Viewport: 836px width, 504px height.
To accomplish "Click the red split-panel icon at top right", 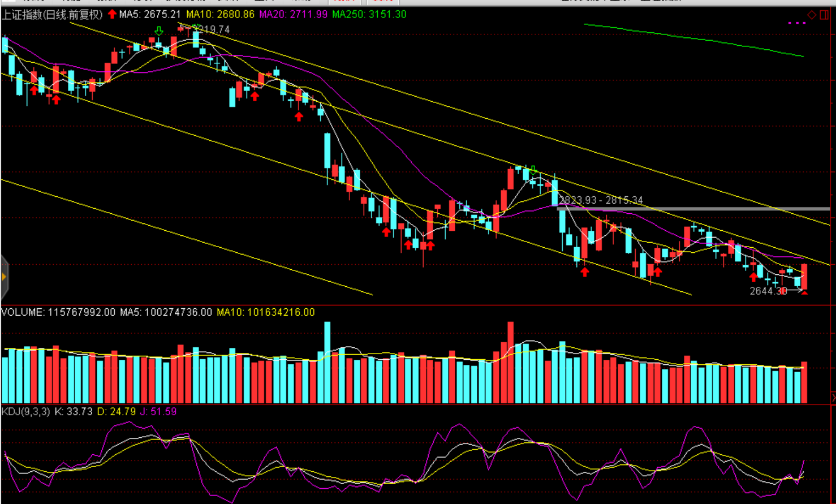I will [825, 15].
